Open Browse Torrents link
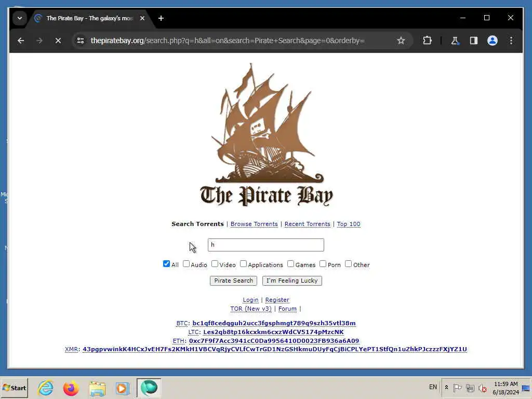532x399 pixels. tap(254, 224)
